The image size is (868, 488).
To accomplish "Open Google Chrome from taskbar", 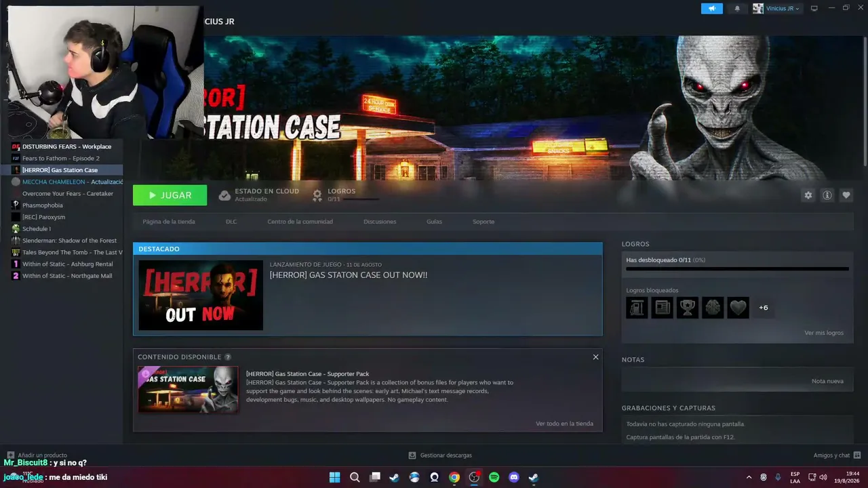I will tap(454, 477).
